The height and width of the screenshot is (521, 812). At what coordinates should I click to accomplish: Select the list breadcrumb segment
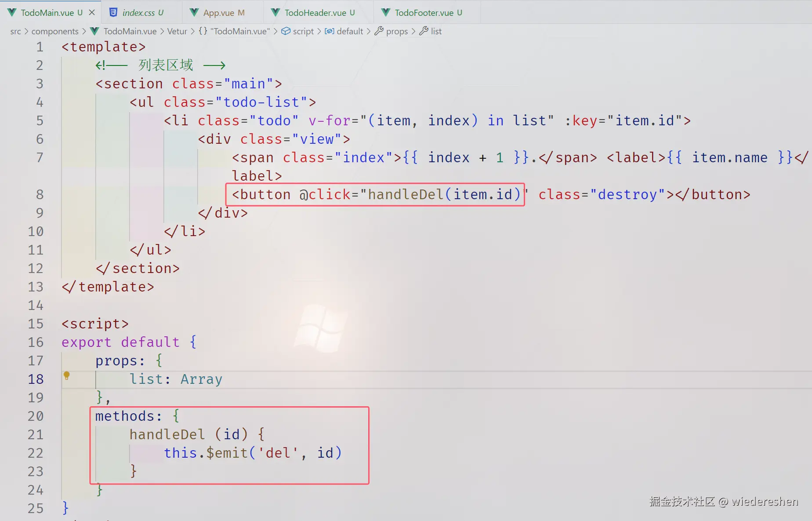(436, 31)
